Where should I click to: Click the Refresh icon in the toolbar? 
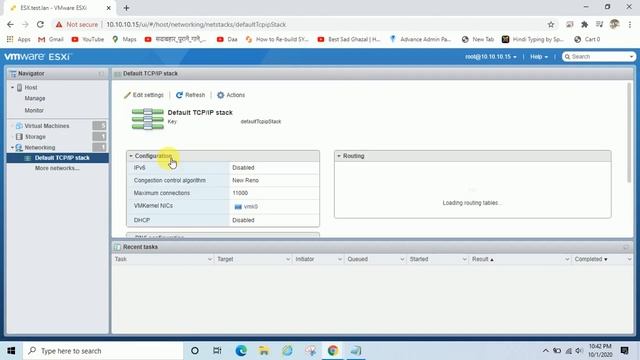[x=179, y=95]
